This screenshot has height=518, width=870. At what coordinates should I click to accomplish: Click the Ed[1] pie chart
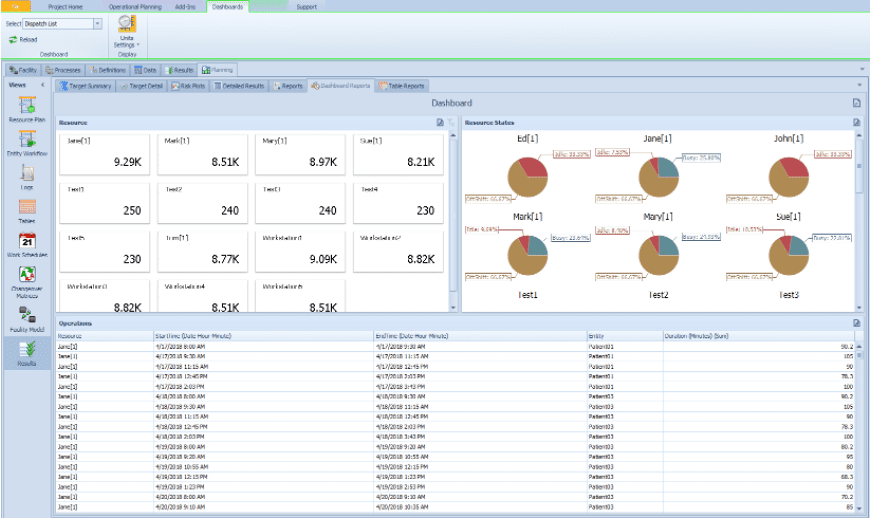coord(527,176)
